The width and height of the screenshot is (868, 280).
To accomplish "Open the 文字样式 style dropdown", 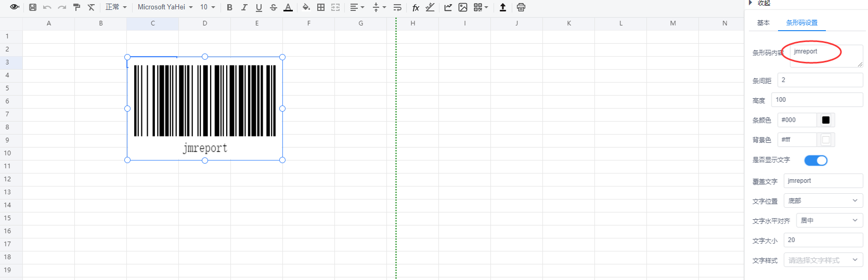I will coord(823,260).
